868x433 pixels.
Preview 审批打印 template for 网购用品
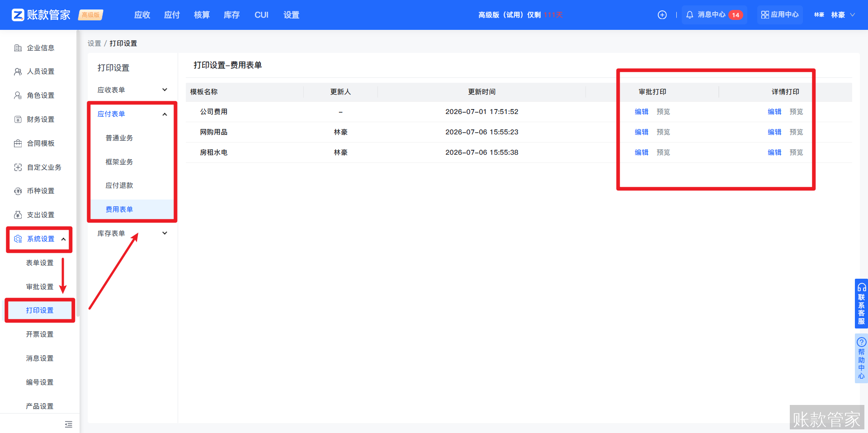663,132
